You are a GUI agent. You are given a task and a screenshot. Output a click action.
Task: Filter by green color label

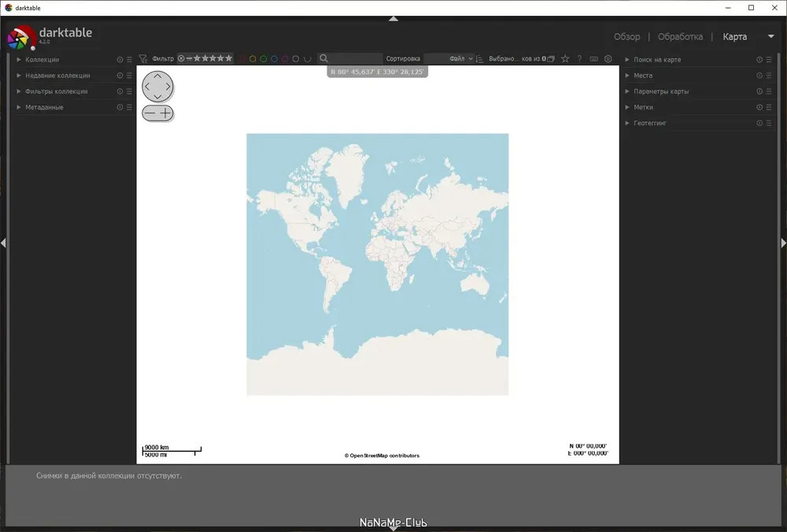pos(264,59)
